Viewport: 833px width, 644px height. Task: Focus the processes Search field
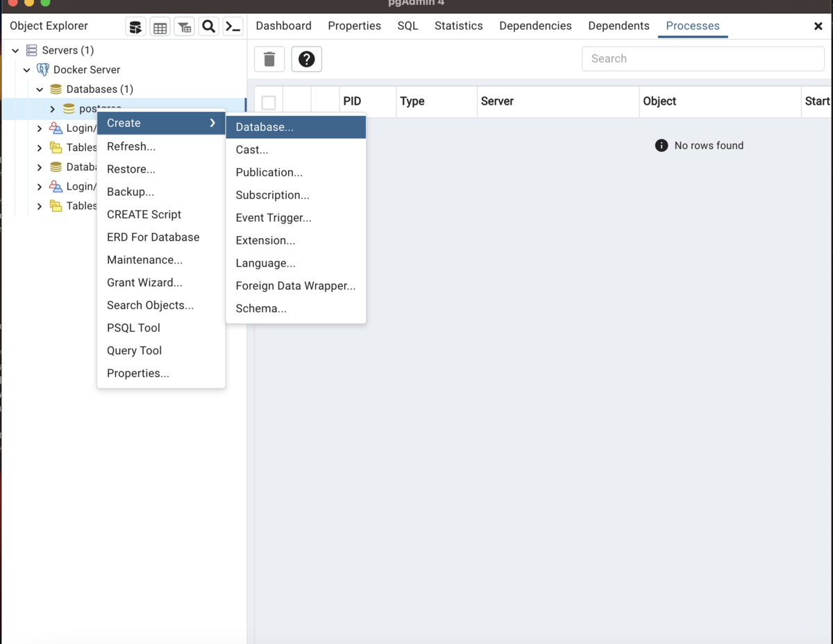702,59
